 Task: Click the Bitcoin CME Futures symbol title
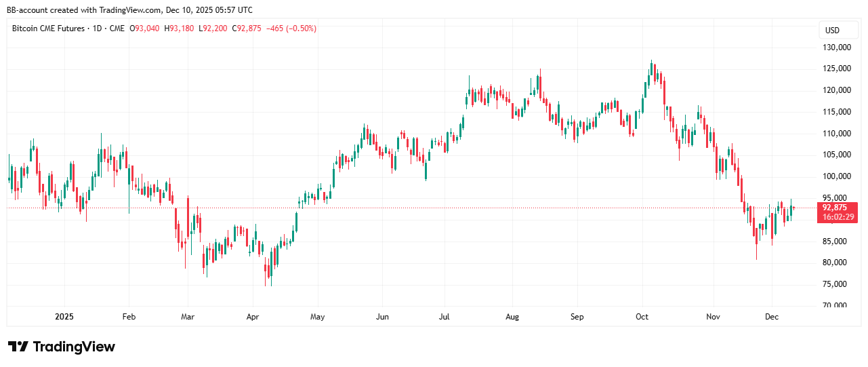point(49,28)
